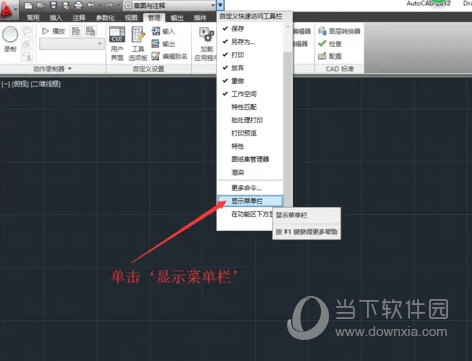Open the 工具选项板 tool palettes icon
This screenshot has height=361, width=472.
tap(138, 34)
